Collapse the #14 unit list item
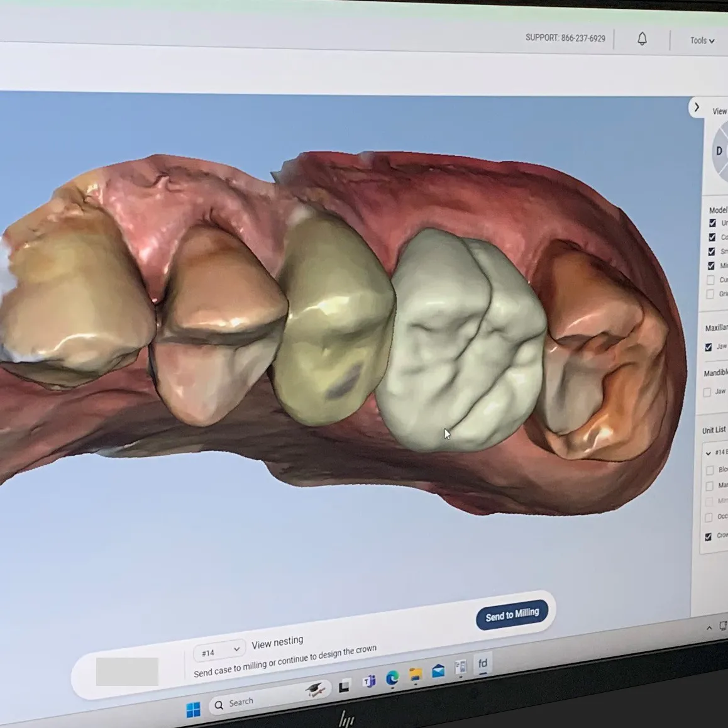This screenshot has height=728, width=728. tap(709, 453)
